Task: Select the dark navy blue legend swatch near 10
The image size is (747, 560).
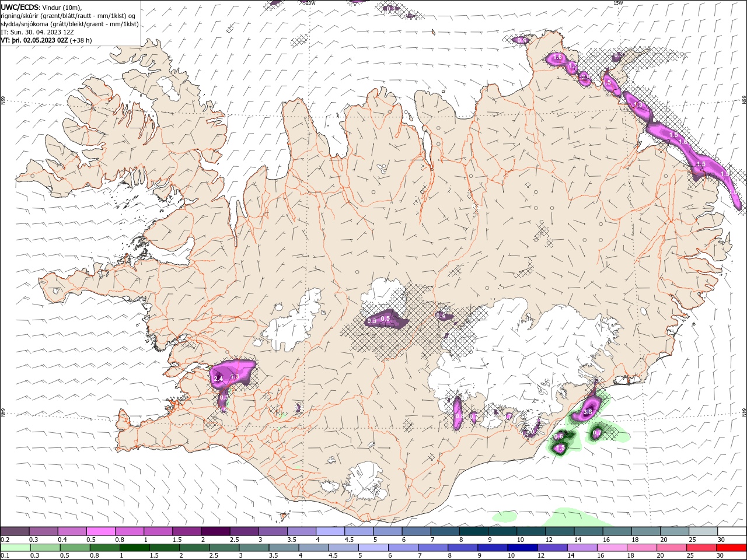Action: pyautogui.click(x=521, y=548)
